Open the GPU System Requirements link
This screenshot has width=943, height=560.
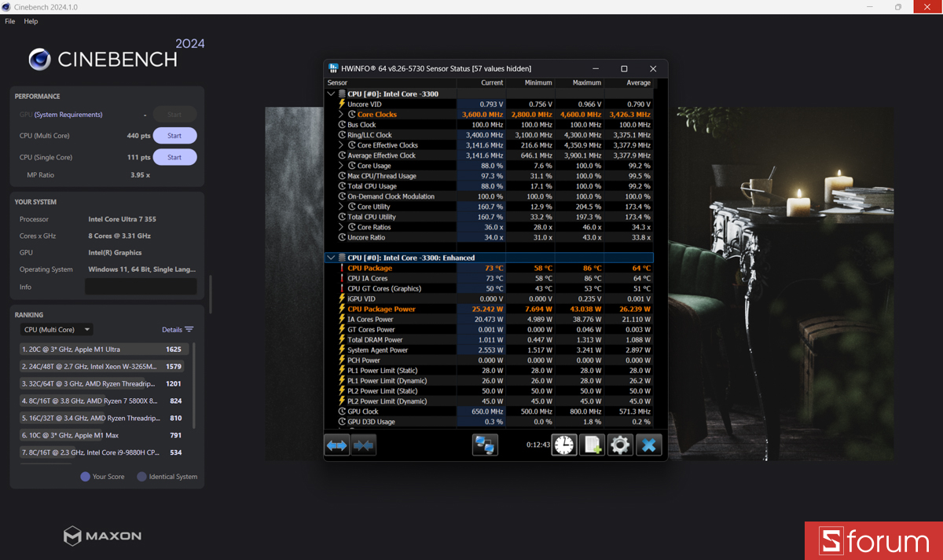pos(68,115)
